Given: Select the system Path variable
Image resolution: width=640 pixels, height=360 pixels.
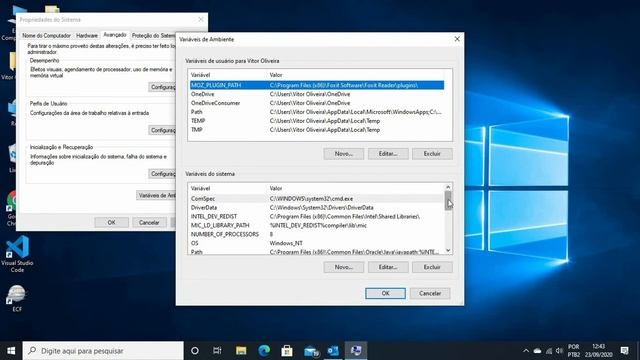Looking at the screenshot, I should click(317, 251).
